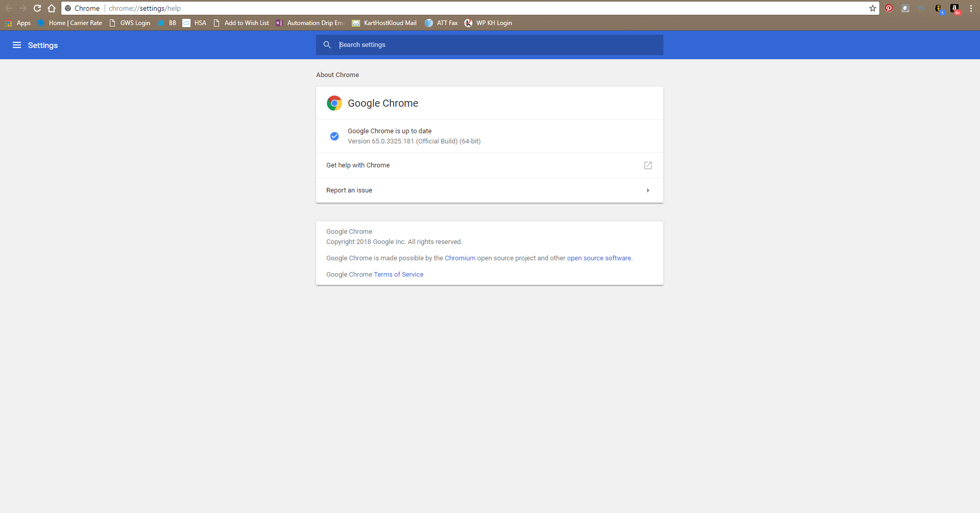Click the back navigation arrow
Screen dimensions: 980x513
tap(9, 8)
